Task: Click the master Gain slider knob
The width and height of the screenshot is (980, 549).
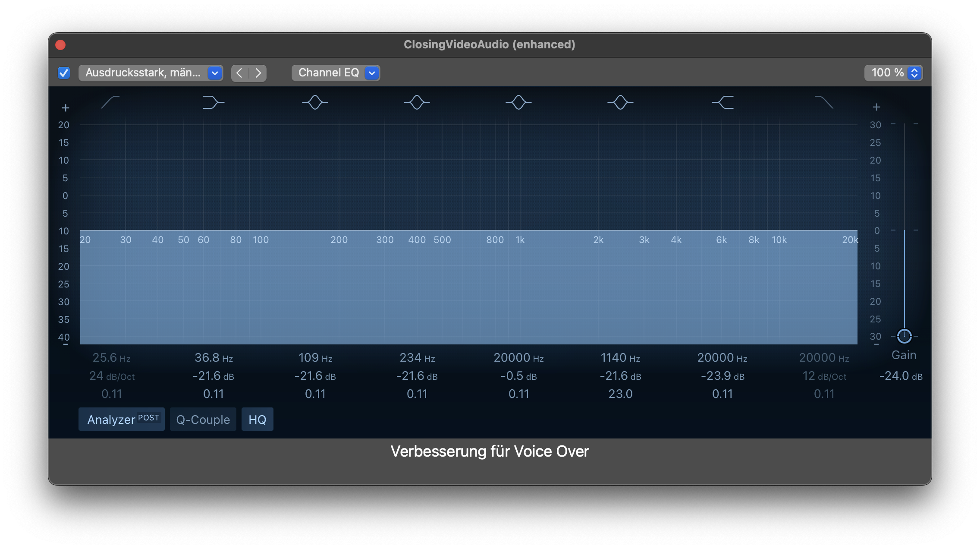Action: pyautogui.click(x=904, y=336)
